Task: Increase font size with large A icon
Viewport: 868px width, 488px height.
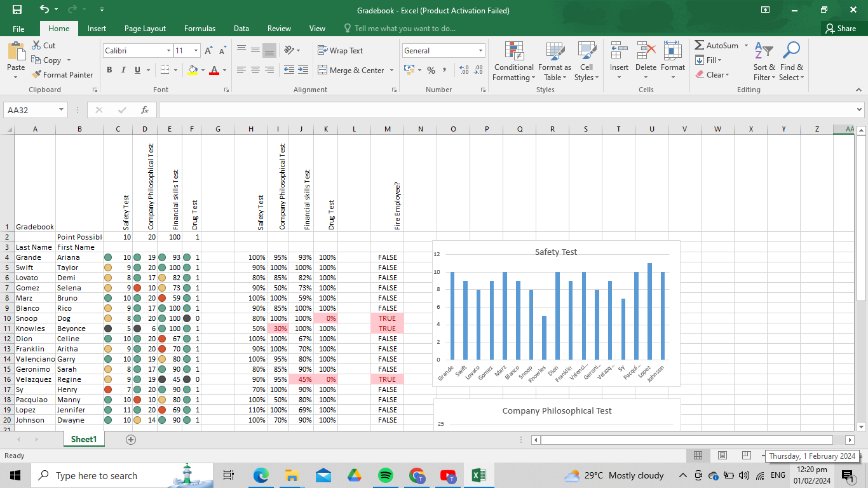Action: pyautogui.click(x=209, y=51)
